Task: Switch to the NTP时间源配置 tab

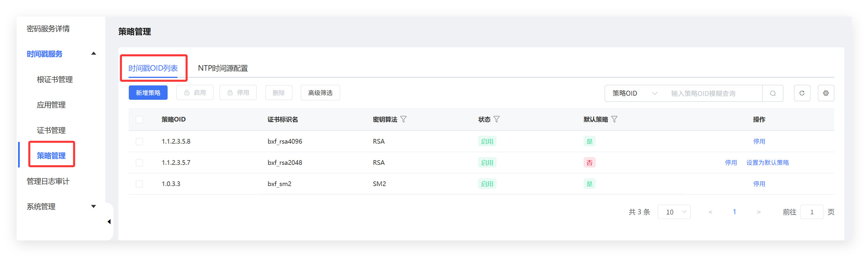Action: (x=223, y=68)
